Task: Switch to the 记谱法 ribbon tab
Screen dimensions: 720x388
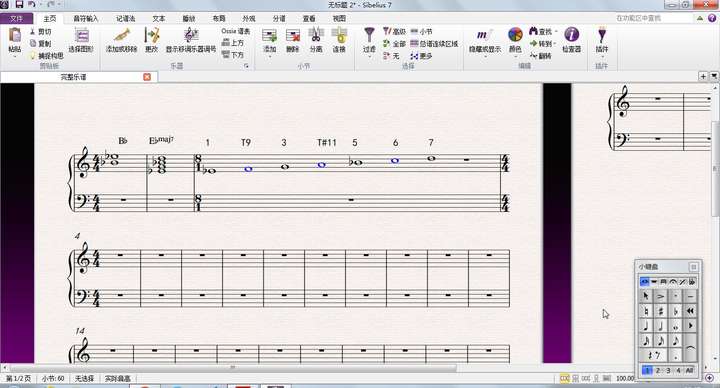Action: (125, 18)
